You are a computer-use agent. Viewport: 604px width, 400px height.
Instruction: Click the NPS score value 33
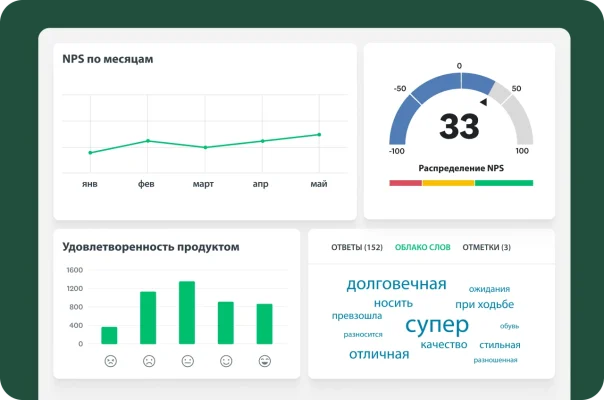coord(460,126)
